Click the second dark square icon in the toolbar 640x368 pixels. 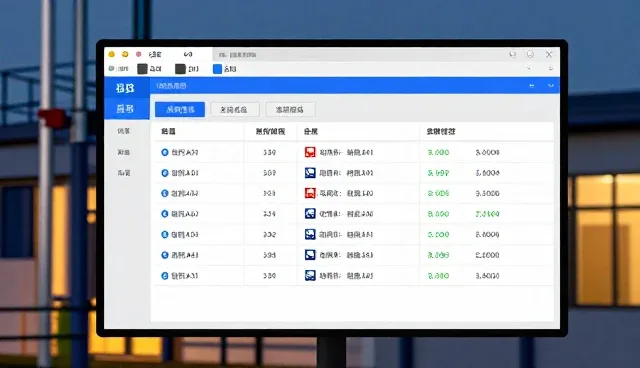tap(180, 69)
